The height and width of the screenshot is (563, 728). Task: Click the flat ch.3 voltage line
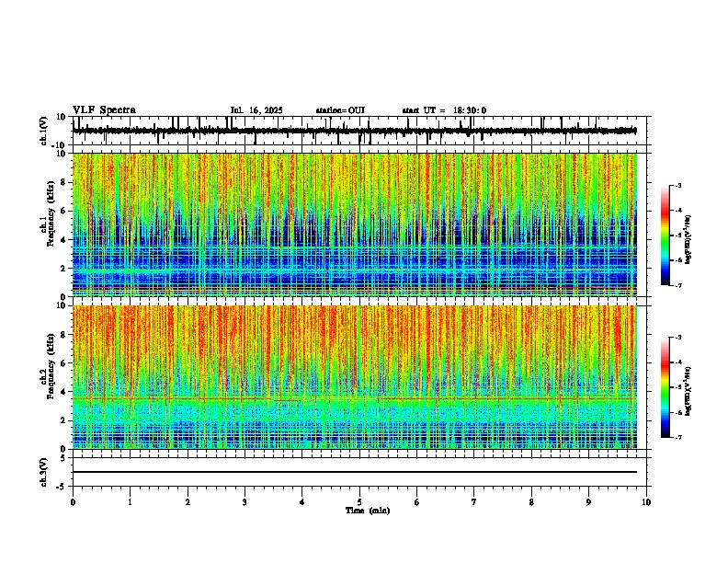354,472
